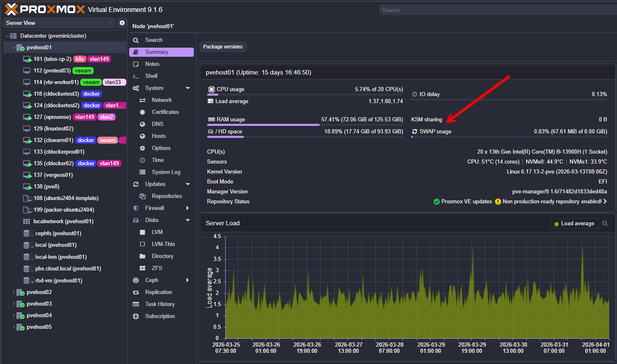Click the VM 101 talos-cp-2 monitor icon

(27, 59)
